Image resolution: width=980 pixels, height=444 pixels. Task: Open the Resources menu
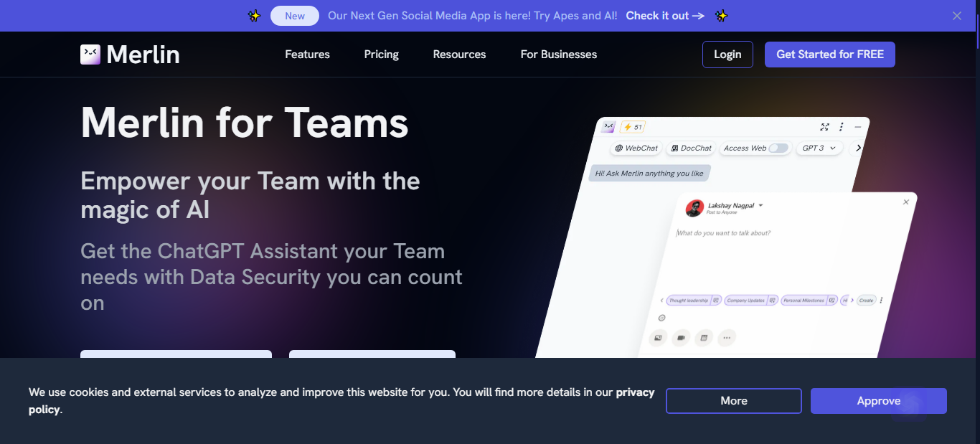point(459,55)
